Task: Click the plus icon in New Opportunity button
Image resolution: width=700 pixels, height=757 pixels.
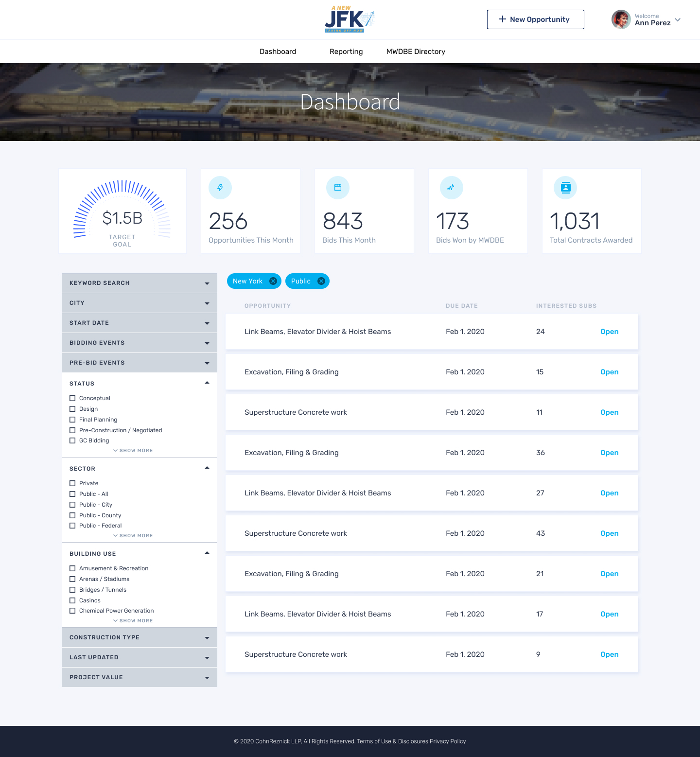Action: (x=503, y=19)
